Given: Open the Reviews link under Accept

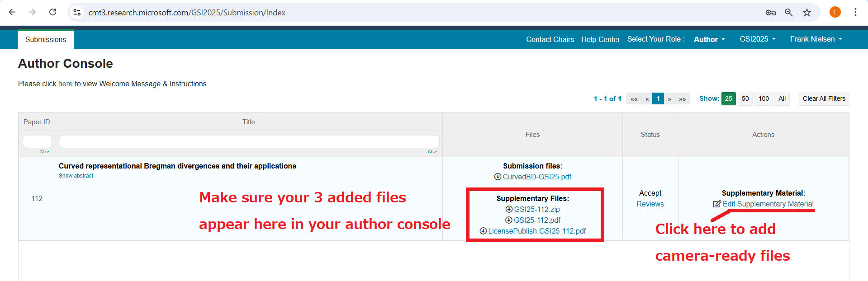Looking at the screenshot, I should click(650, 204).
